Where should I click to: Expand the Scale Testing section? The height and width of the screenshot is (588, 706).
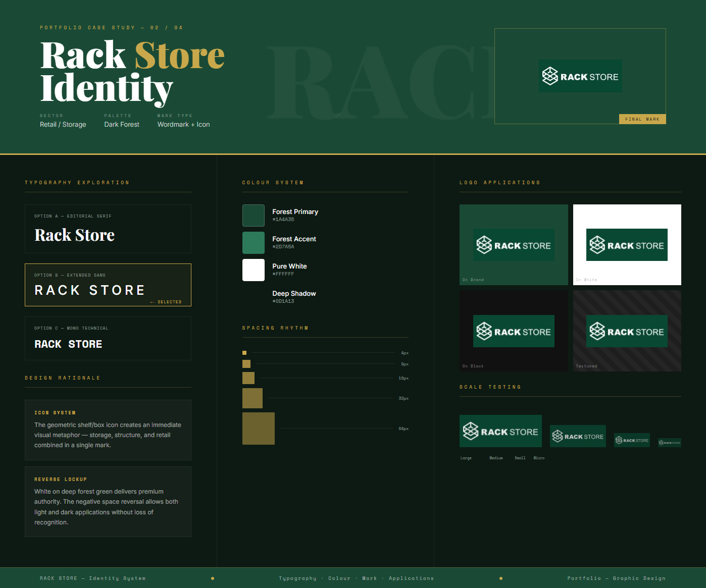[x=490, y=387]
